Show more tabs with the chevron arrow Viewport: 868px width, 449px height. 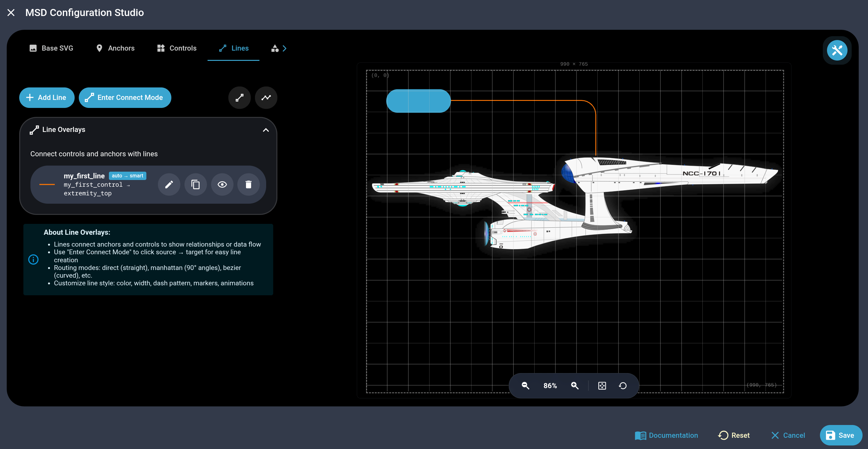(x=285, y=48)
